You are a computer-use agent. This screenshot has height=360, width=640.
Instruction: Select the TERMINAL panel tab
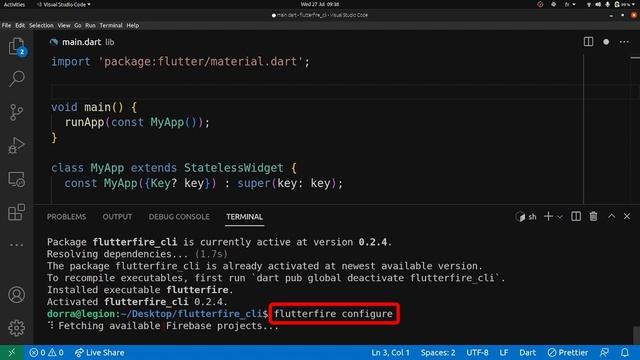pos(244,217)
